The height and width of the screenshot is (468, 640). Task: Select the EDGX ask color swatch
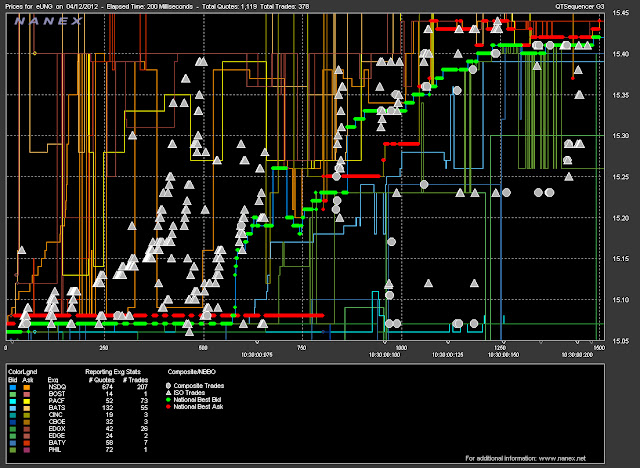coord(27,429)
